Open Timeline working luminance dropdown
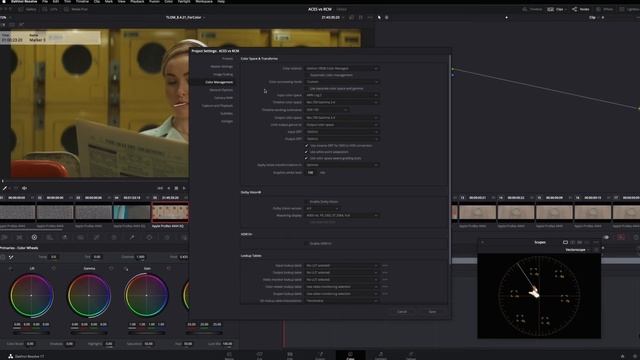Image resolution: width=640 pixels, height=360 pixels. (x=327, y=110)
